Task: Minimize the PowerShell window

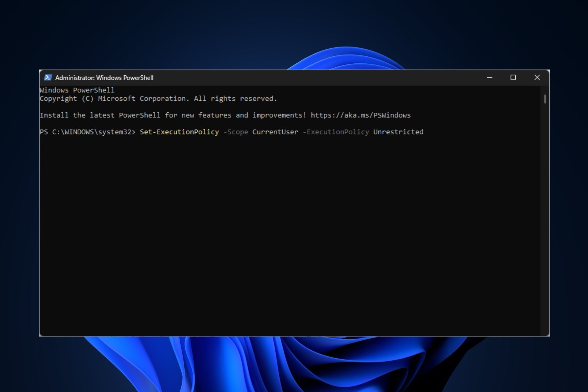Action: pyautogui.click(x=490, y=77)
